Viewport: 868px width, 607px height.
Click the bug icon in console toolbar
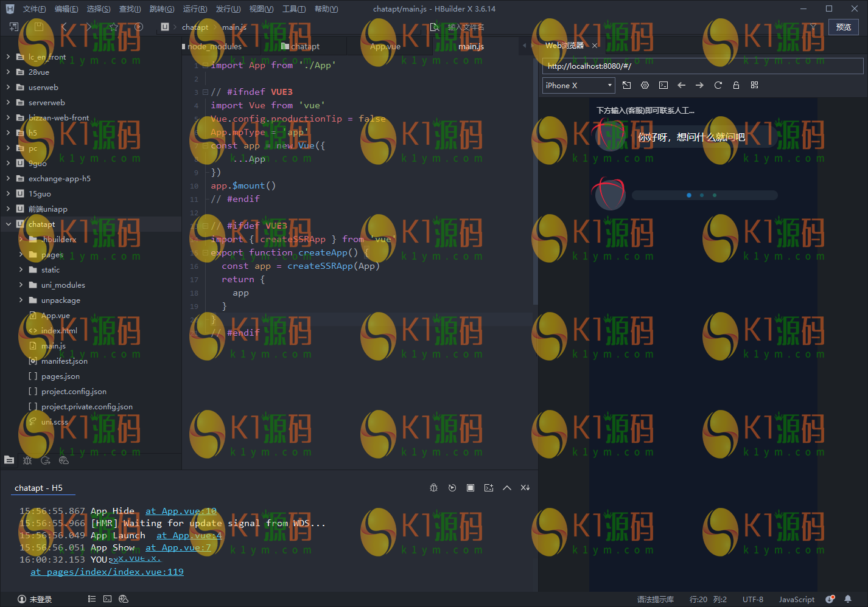click(x=434, y=488)
